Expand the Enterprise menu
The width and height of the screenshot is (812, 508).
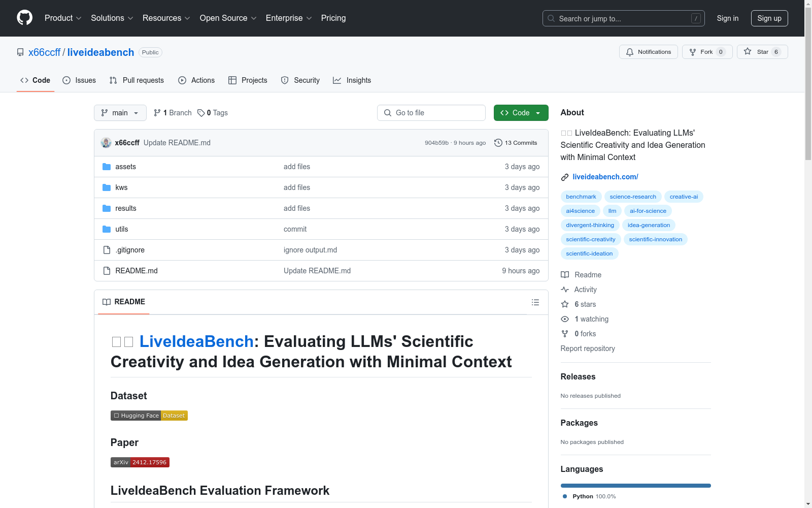click(x=289, y=18)
